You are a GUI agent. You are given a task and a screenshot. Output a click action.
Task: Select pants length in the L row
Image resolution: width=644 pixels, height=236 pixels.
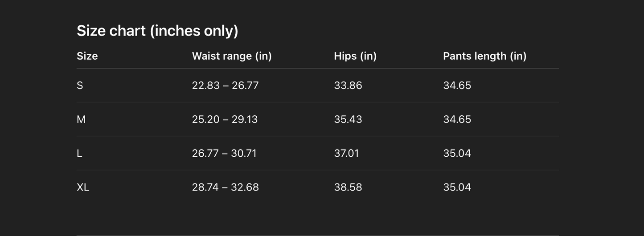[x=457, y=153]
